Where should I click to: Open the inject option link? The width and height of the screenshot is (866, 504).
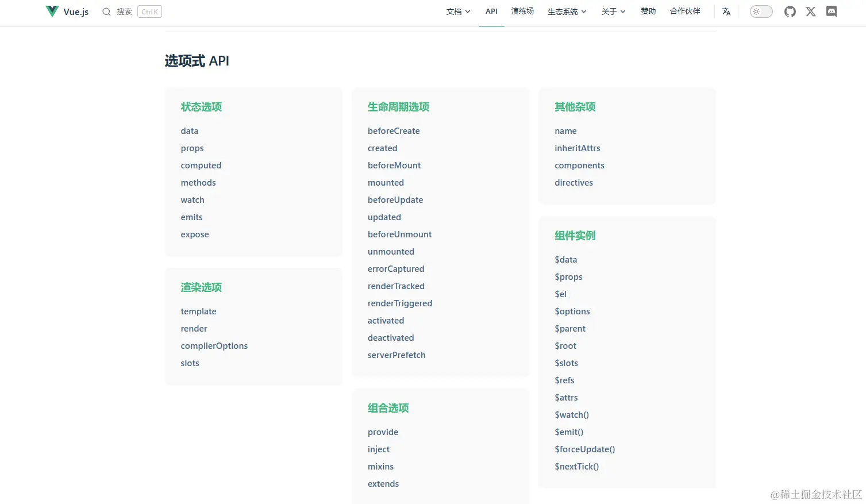379,449
